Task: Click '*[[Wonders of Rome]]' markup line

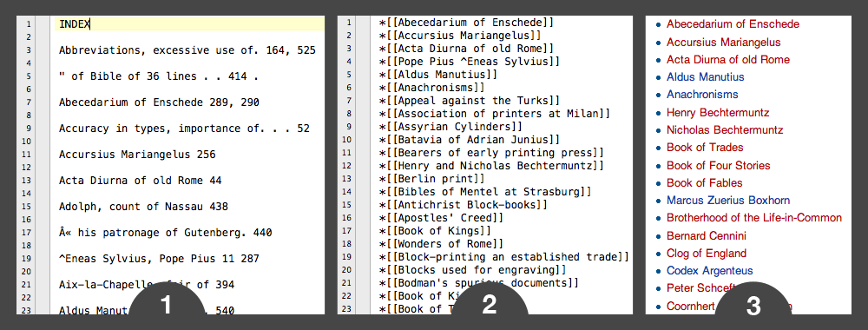Action: [441, 244]
